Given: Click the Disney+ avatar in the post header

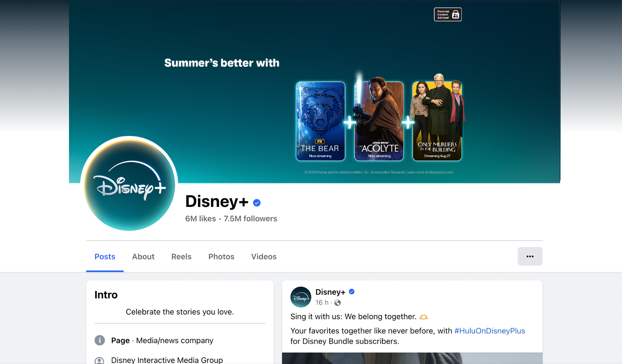Looking at the screenshot, I should click(301, 297).
